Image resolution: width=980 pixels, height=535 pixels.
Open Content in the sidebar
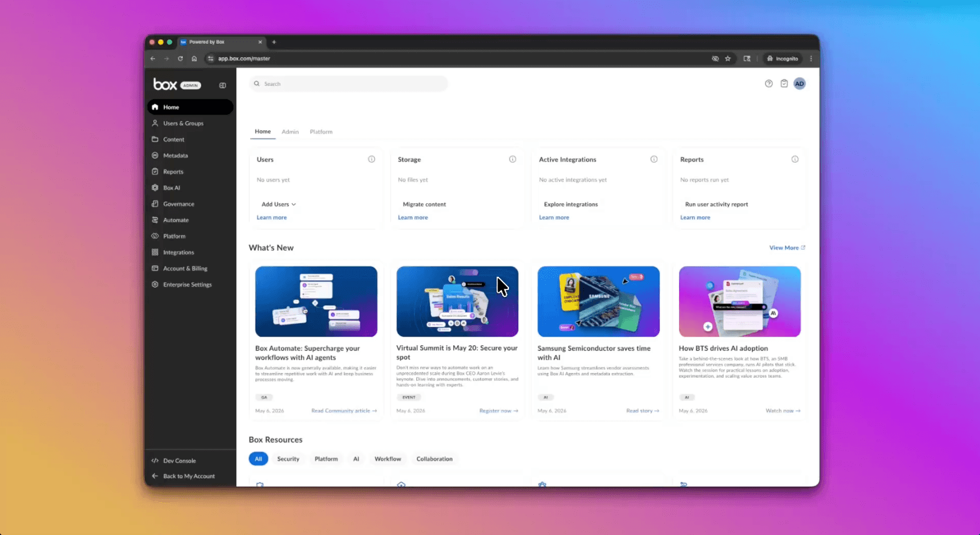190,140
